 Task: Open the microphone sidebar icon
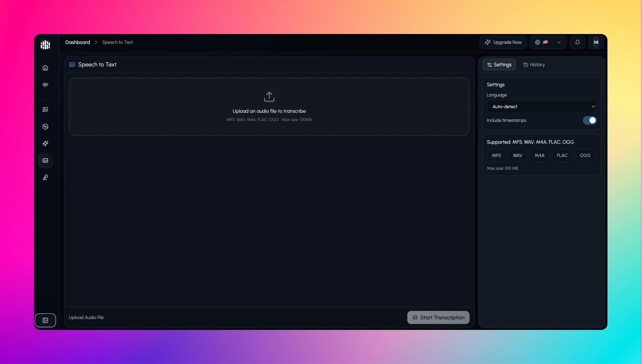pyautogui.click(x=45, y=177)
